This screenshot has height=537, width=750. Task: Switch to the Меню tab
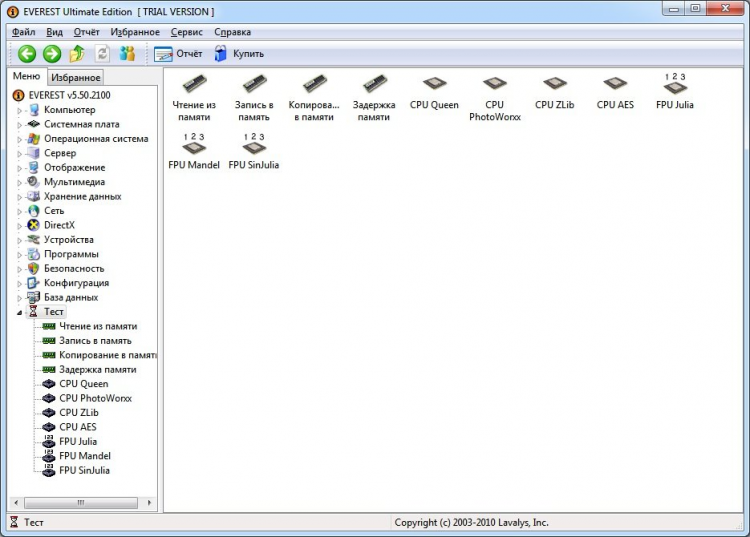[26, 76]
